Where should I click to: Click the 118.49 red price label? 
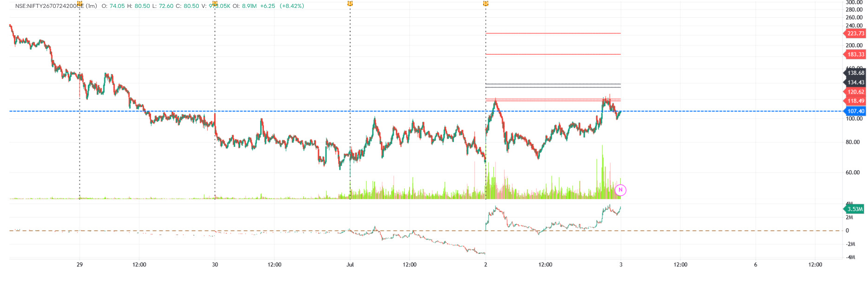click(x=855, y=101)
